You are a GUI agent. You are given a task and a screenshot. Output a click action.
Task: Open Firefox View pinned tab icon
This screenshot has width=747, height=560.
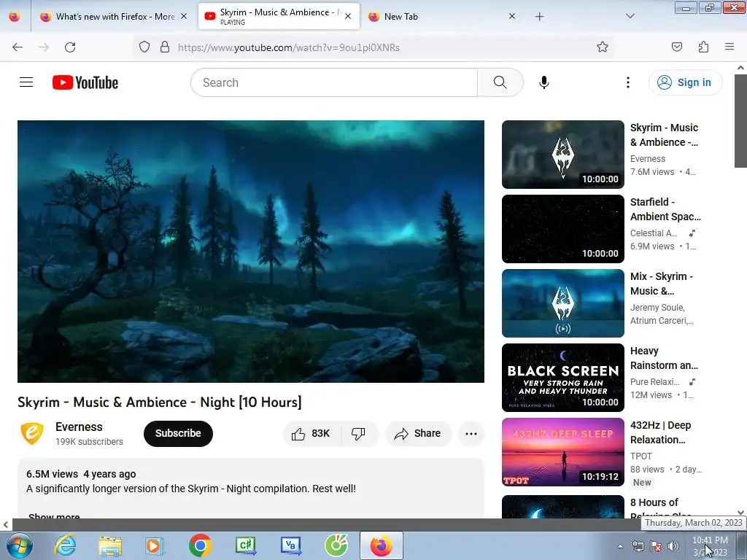pyautogui.click(x=15, y=17)
